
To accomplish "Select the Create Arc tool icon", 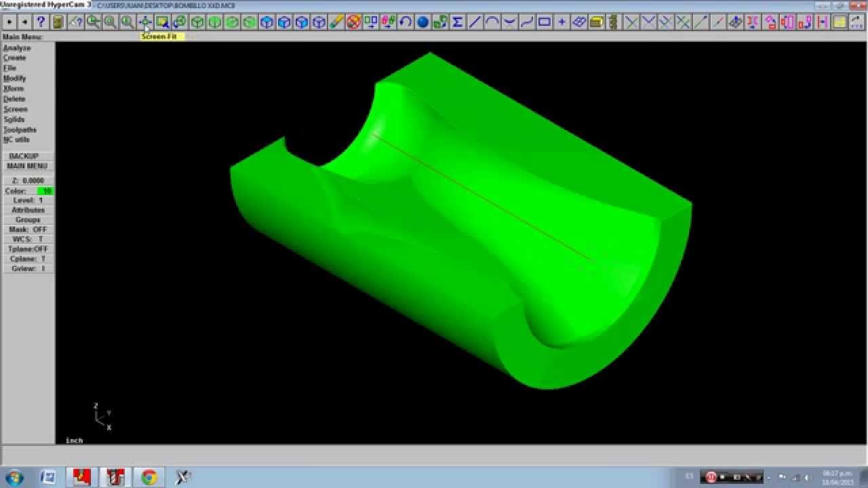I will tap(492, 22).
